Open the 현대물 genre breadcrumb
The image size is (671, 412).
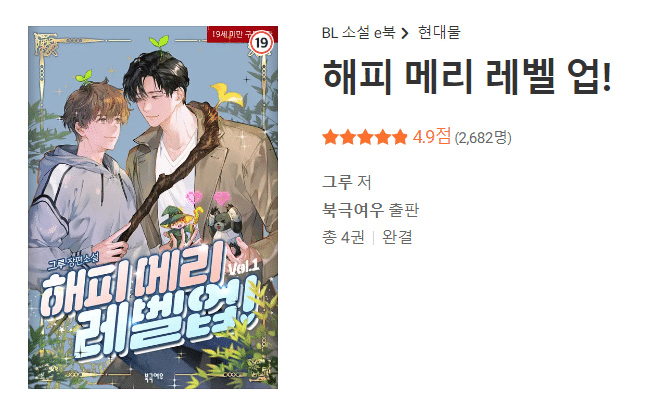coord(439,33)
